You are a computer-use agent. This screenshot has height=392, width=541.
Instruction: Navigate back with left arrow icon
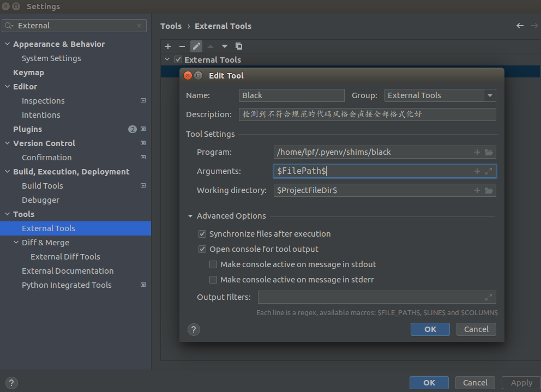[520, 26]
